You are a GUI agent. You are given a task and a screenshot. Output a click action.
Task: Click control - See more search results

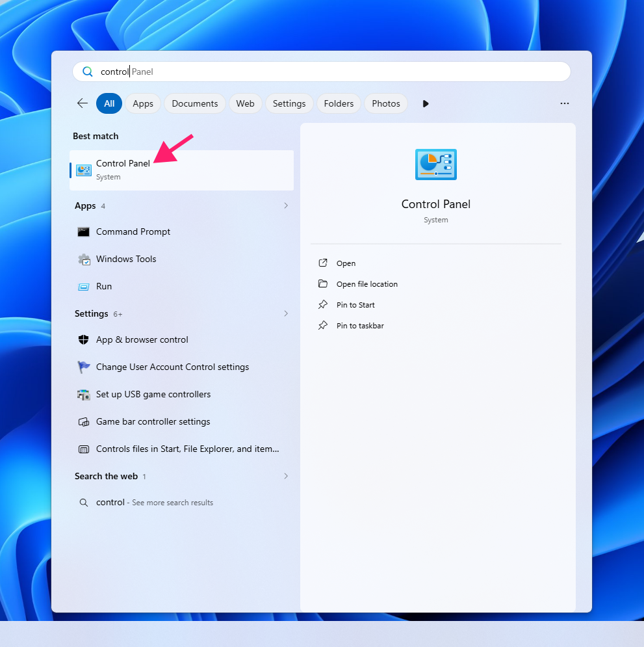coord(181,503)
